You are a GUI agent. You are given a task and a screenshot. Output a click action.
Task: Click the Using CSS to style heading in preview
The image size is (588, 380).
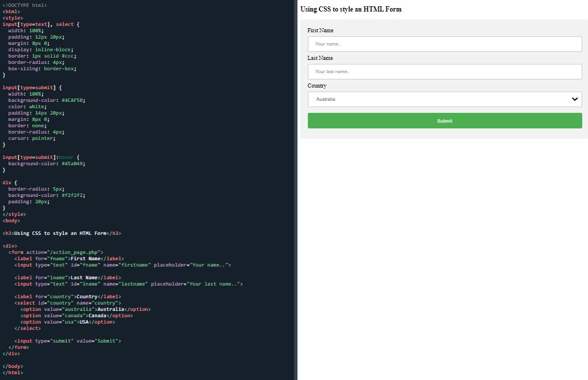[x=349, y=9]
